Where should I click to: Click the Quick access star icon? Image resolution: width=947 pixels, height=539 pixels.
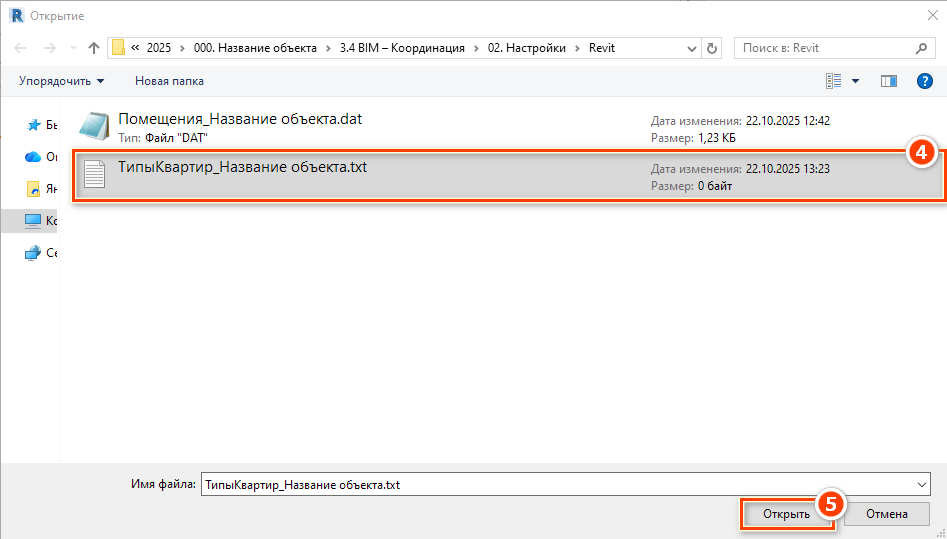click(x=33, y=125)
